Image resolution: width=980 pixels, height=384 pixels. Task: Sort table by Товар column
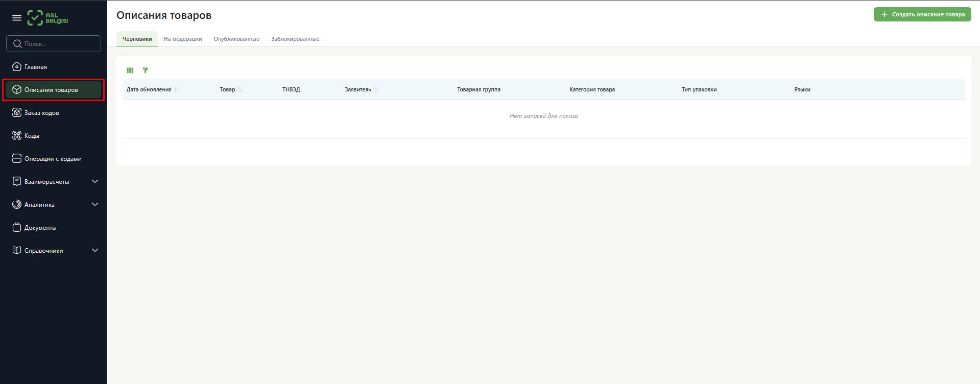(228, 90)
